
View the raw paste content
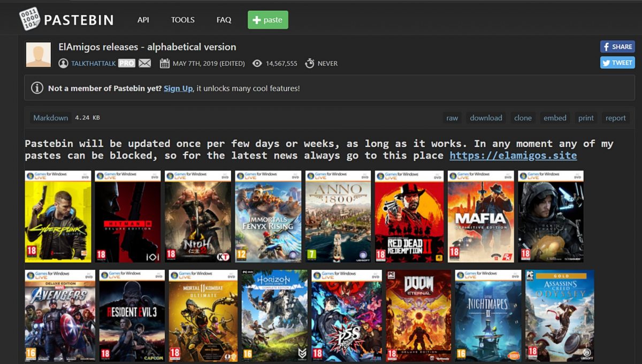[452, 118]
